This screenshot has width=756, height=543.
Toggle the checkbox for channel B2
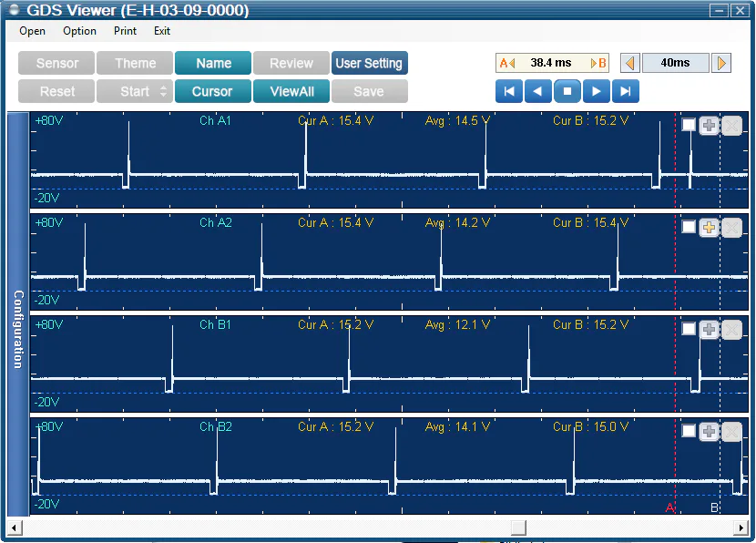point(689,431)
